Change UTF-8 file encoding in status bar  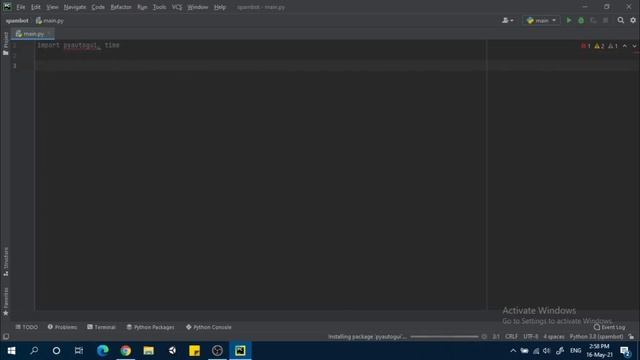[x=531, y=337]
